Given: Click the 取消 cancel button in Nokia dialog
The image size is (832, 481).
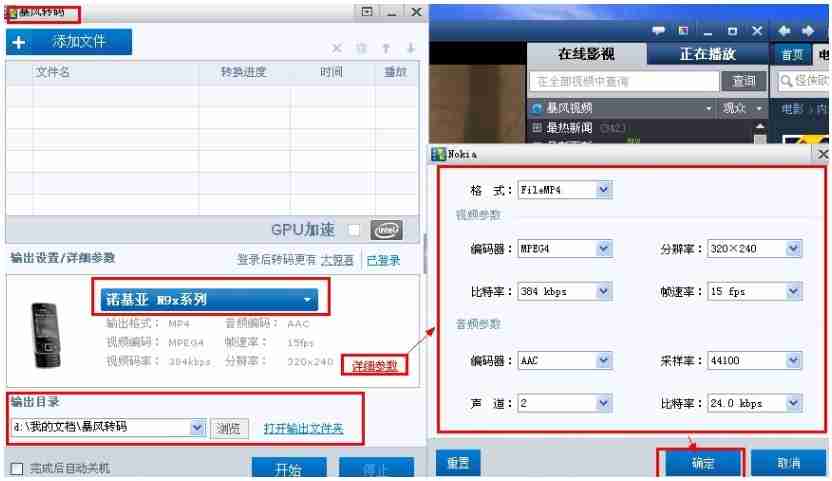Looking at the screenshot, I should pos(788,463).
